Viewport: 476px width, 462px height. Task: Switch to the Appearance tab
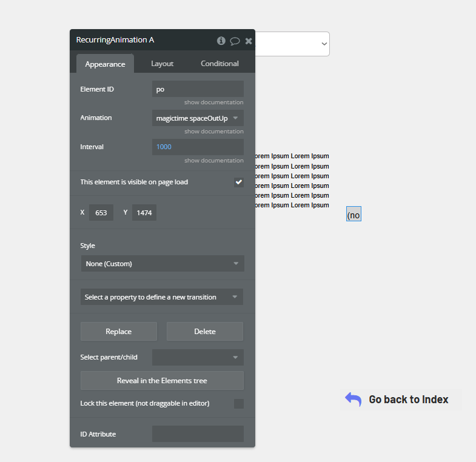click(105, 64)
